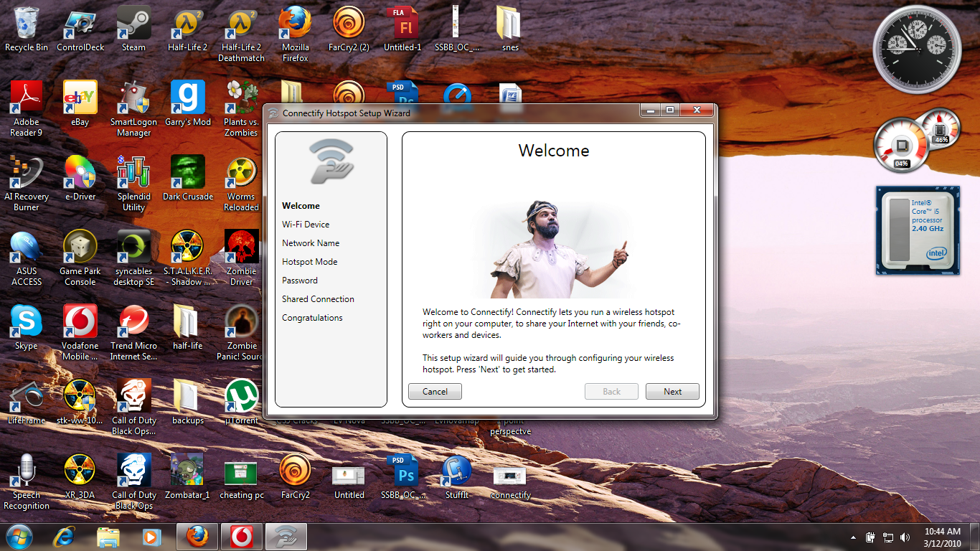
Task: Select the e-Driver desktop icon
Action: point(80,179)
